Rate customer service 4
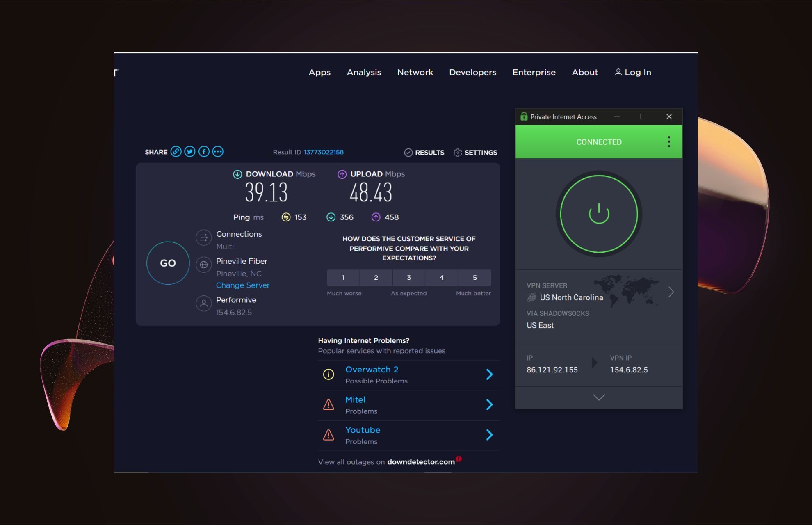The width and height of the screenshot is (812, 525). 442,278
